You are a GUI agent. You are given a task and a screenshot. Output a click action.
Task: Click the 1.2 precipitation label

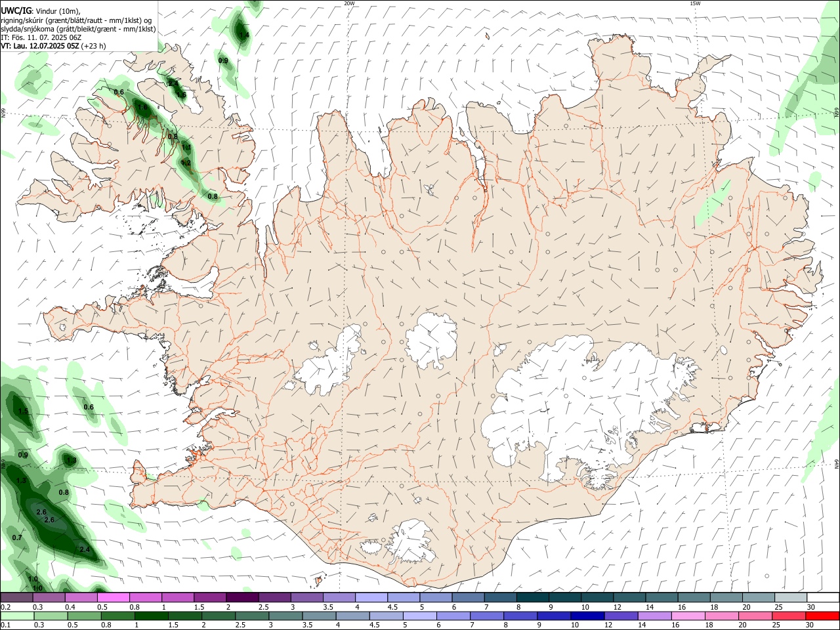pos(186,163)
